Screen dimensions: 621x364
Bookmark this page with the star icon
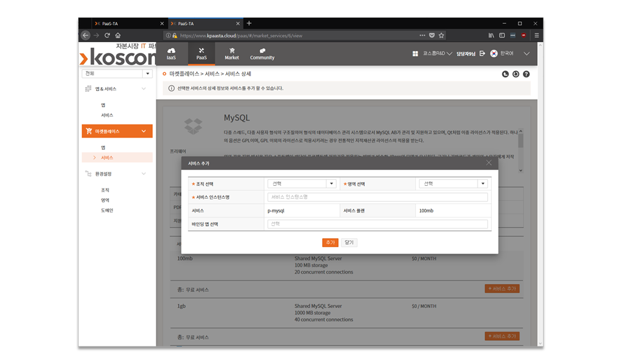point(441,35)
